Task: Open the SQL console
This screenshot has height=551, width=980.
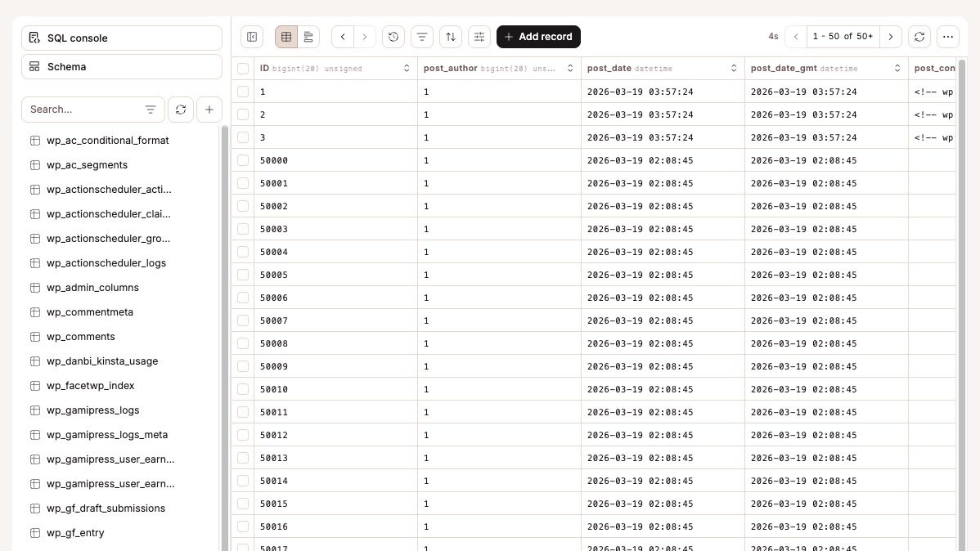Action: (122, 38)
